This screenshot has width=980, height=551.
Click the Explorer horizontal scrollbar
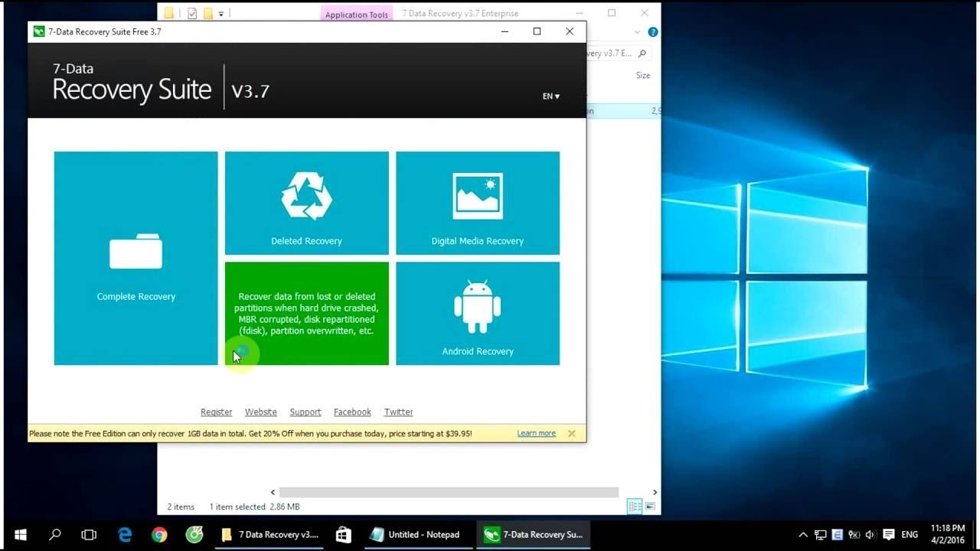(449, 492)
